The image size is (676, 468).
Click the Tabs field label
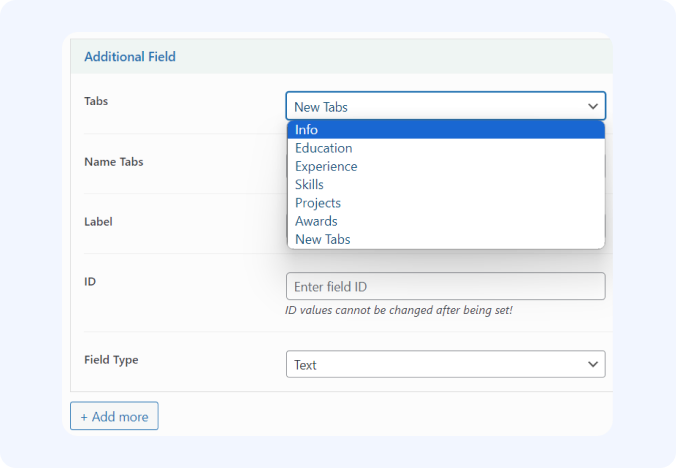[x=96, y=101]
